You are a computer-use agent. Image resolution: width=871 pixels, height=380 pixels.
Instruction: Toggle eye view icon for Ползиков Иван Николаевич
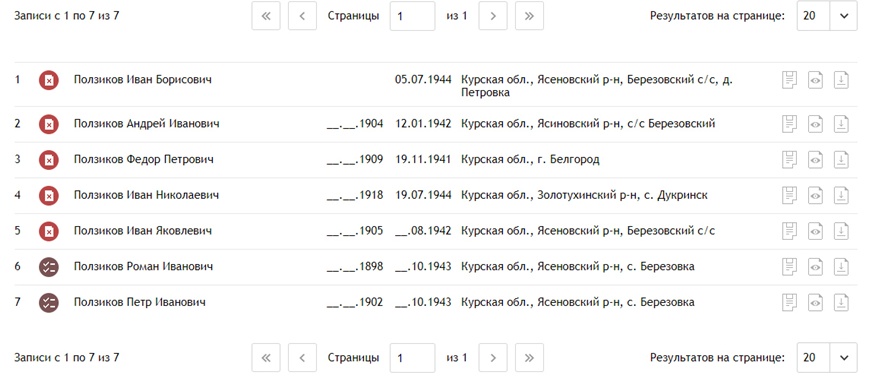point(815,196)
